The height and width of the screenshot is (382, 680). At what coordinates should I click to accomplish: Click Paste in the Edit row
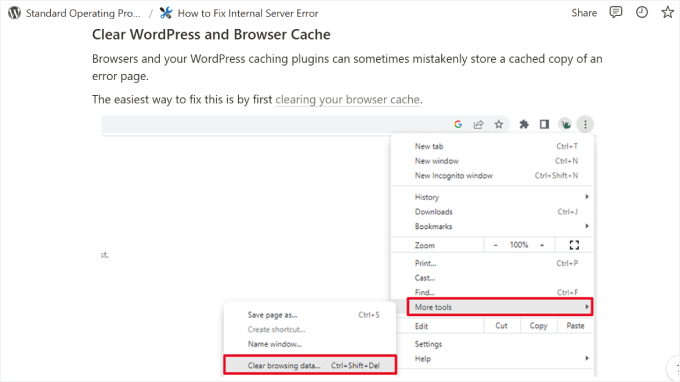point(575,326)
